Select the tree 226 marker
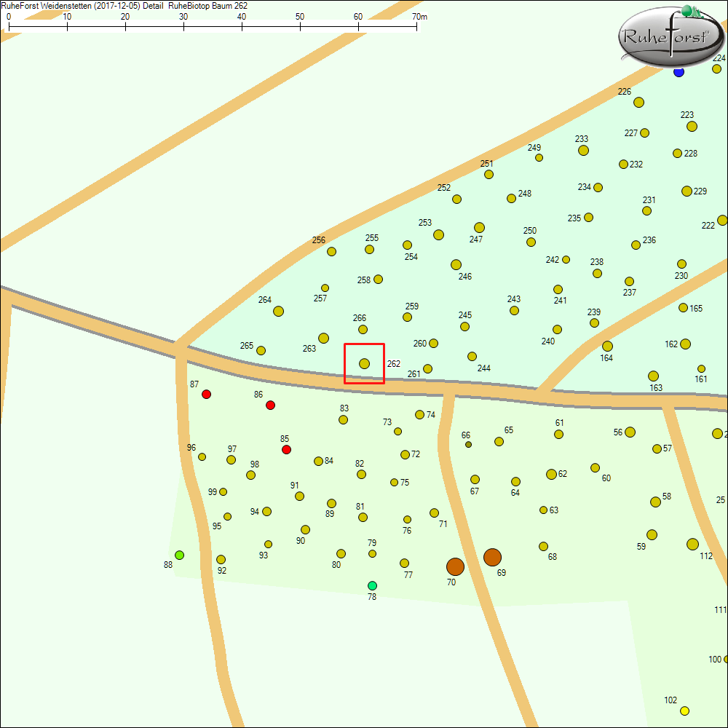728x728 pixels. 638,102
